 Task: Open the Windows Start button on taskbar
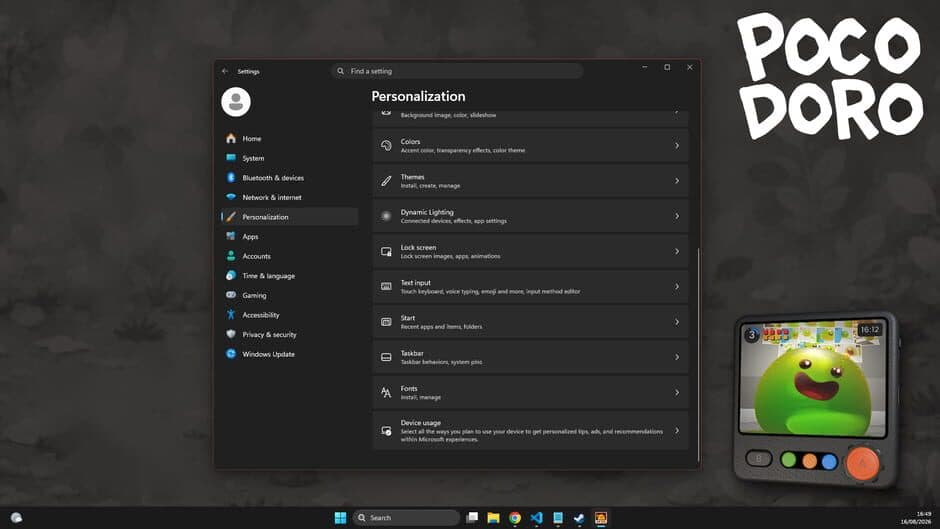tap(340, 518)
